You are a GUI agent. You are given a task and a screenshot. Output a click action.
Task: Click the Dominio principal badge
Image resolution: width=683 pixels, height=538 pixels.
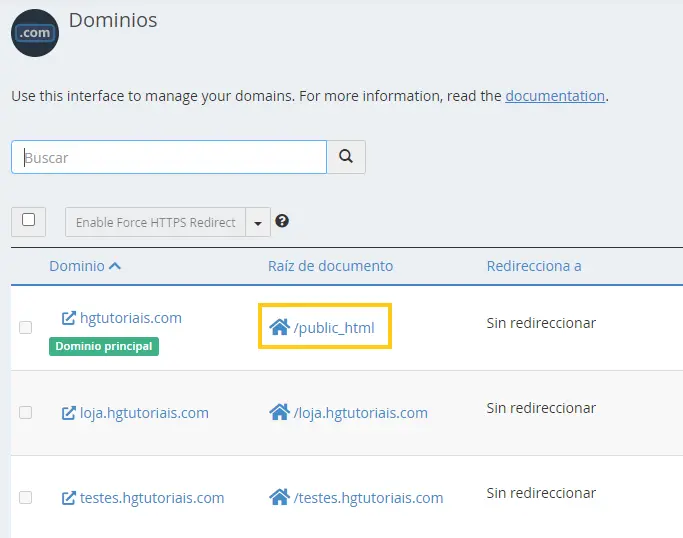(x=104, y=346)
